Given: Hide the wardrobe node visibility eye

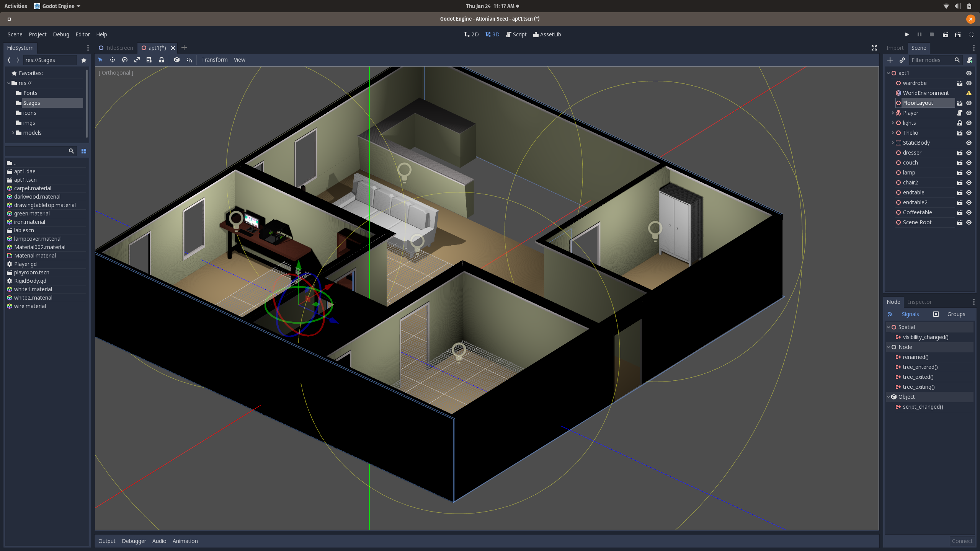Looking at the screenshot, I should tap(969, 83).
